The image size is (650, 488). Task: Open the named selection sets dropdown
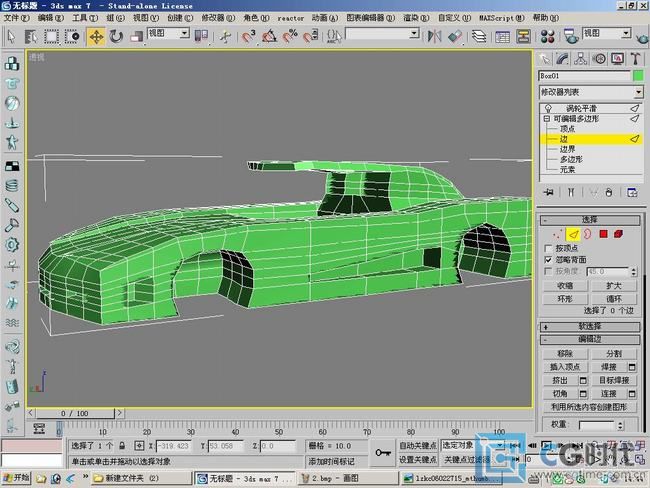[382, 34]
